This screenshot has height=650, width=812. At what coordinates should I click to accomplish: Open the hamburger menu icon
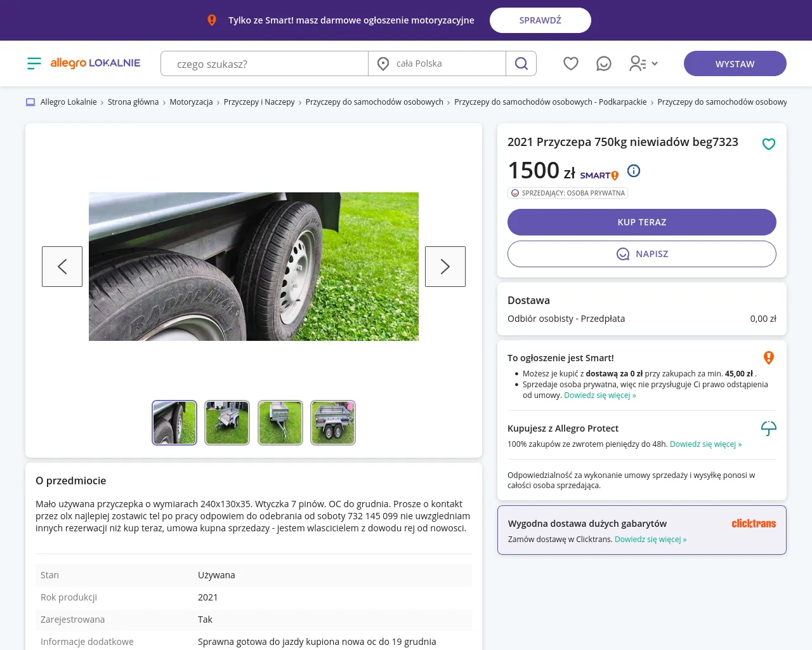coord(34,63)
